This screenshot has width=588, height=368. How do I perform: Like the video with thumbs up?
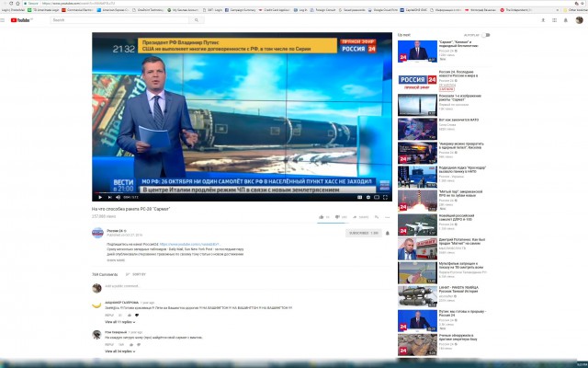321,217
